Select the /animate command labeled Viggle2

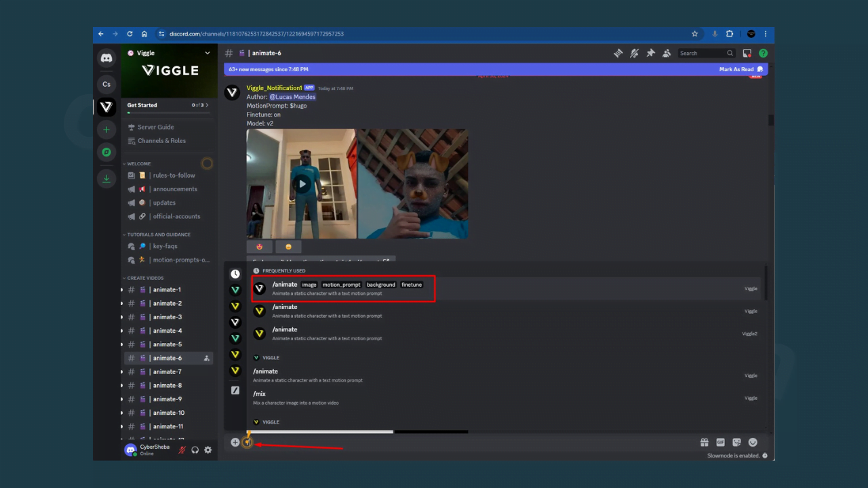pyautogui.click(x=506, y=333)
